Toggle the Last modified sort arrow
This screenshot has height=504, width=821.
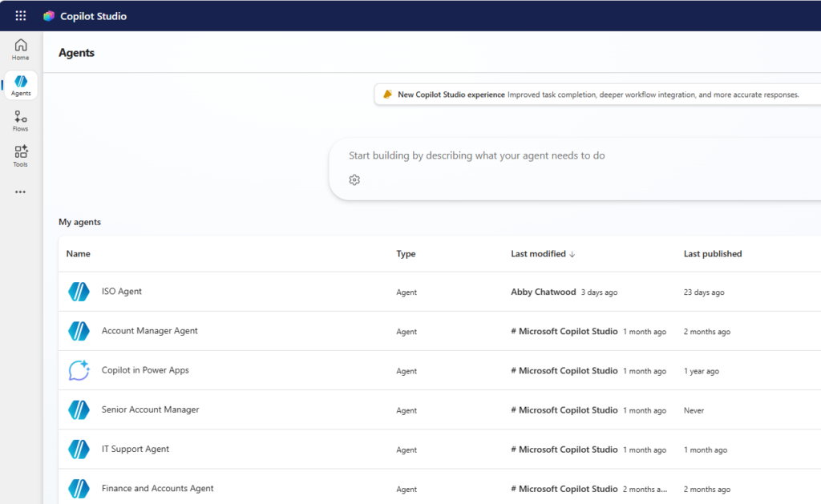click(x=572, y=254)
